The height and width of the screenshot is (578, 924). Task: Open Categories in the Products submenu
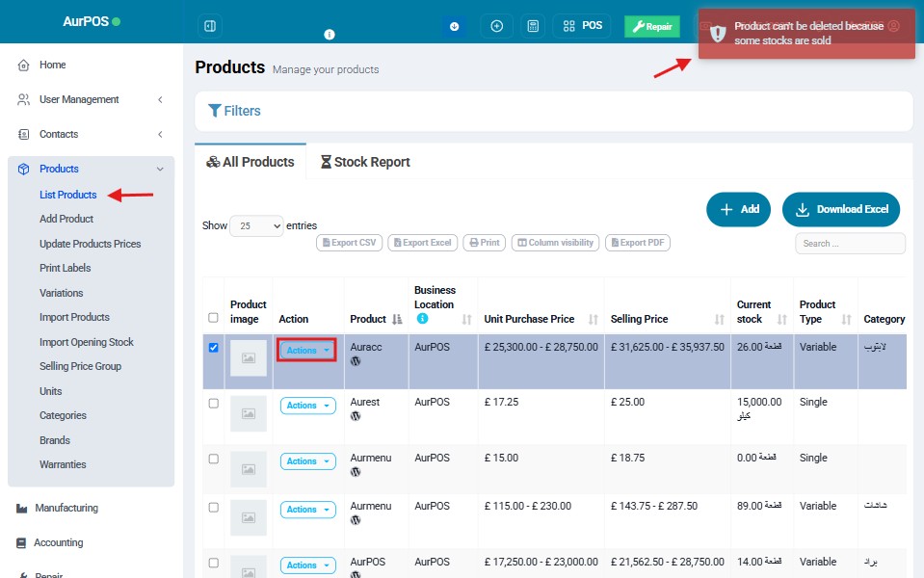tap(63, 415)
